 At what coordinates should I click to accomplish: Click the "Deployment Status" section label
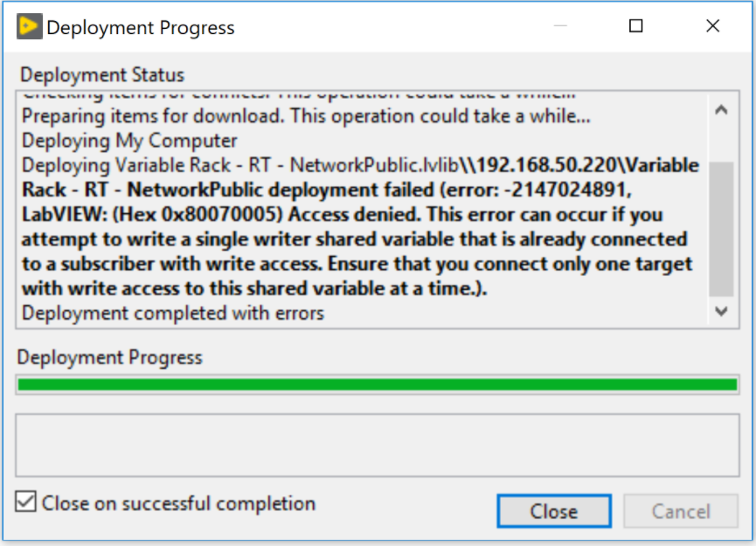click(102, 74)
